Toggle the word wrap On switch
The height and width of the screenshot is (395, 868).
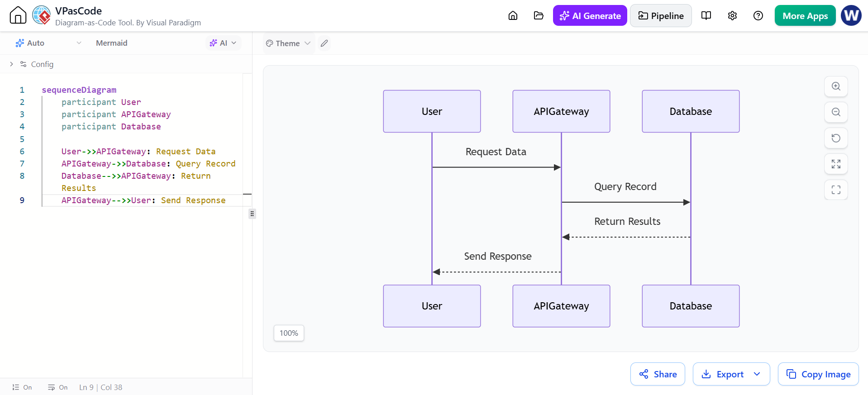coord(57,387)
